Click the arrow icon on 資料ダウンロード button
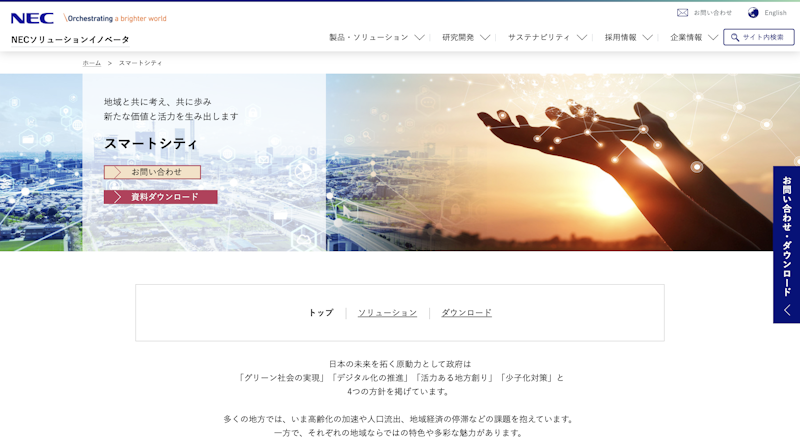Viewport: 800px width, 440px height. (117, 197)
